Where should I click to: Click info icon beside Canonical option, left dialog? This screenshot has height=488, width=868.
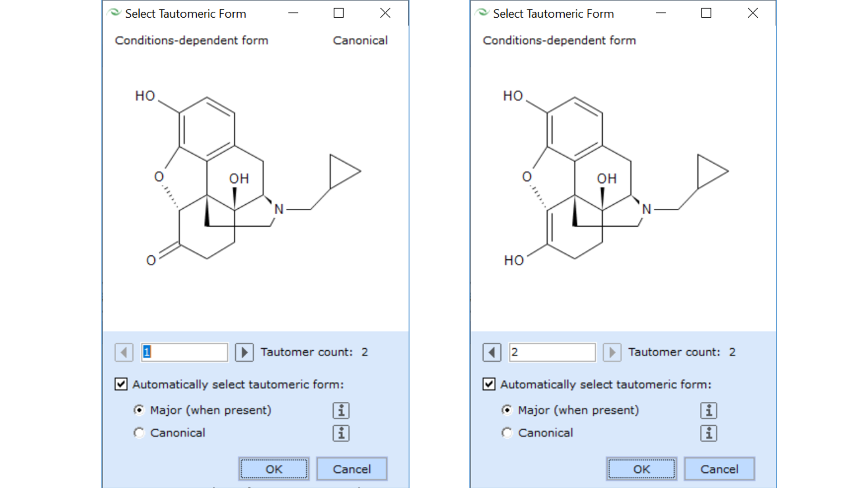341,433
